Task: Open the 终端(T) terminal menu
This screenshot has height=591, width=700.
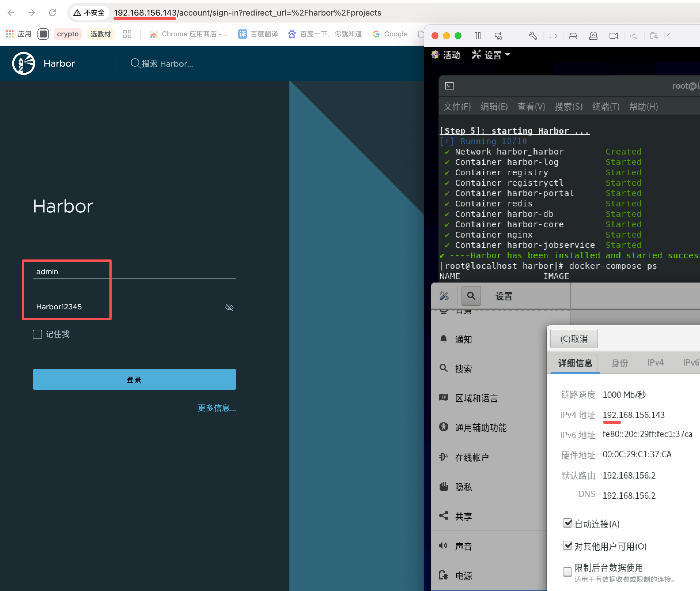Action: 606,107
